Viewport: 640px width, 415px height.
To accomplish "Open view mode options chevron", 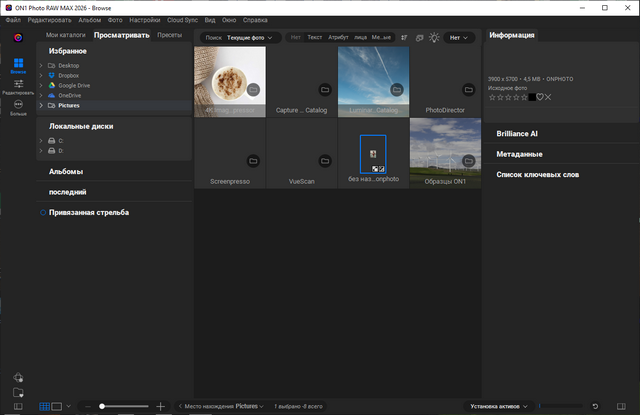I will coord(68,406).
